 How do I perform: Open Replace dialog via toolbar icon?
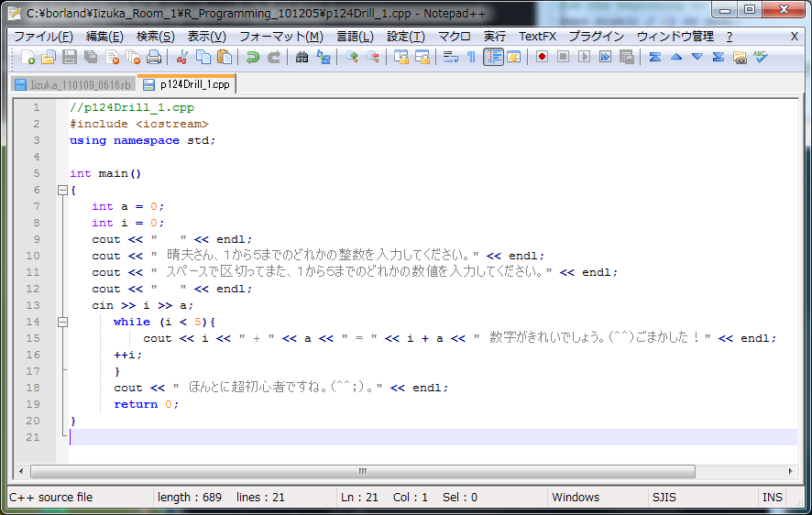[x=324, y=57]
